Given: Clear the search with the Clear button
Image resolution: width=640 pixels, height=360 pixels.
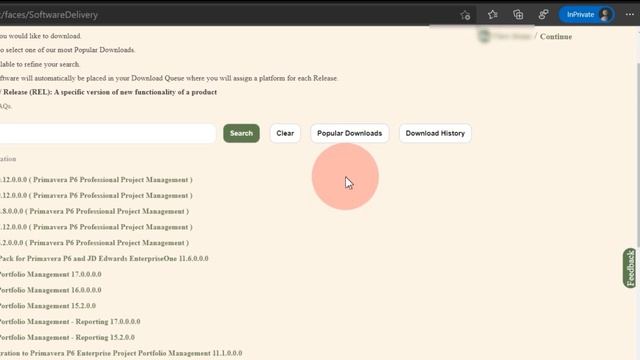Looking at the screenshot, I should pyautogui.click(x=285, y=133).
